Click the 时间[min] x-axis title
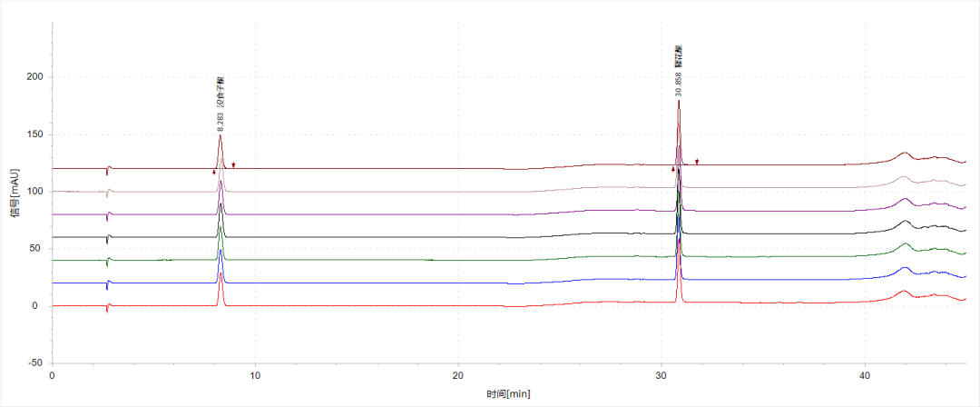980x407 pixels. 508,394
